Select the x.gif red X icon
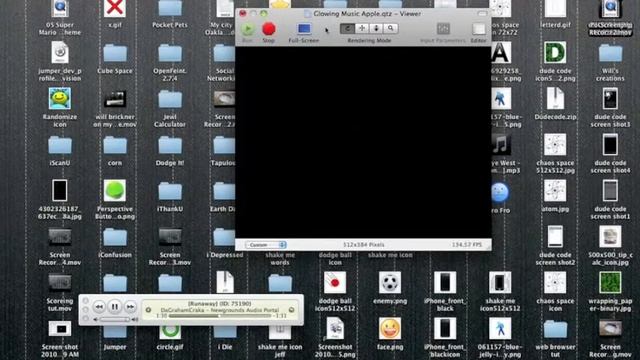 (115, 8)
